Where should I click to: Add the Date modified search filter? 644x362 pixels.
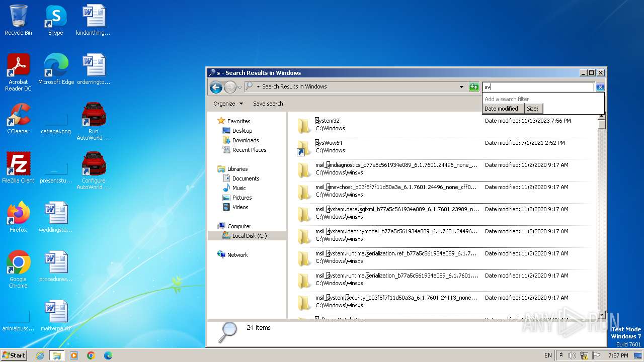(503, 109)
